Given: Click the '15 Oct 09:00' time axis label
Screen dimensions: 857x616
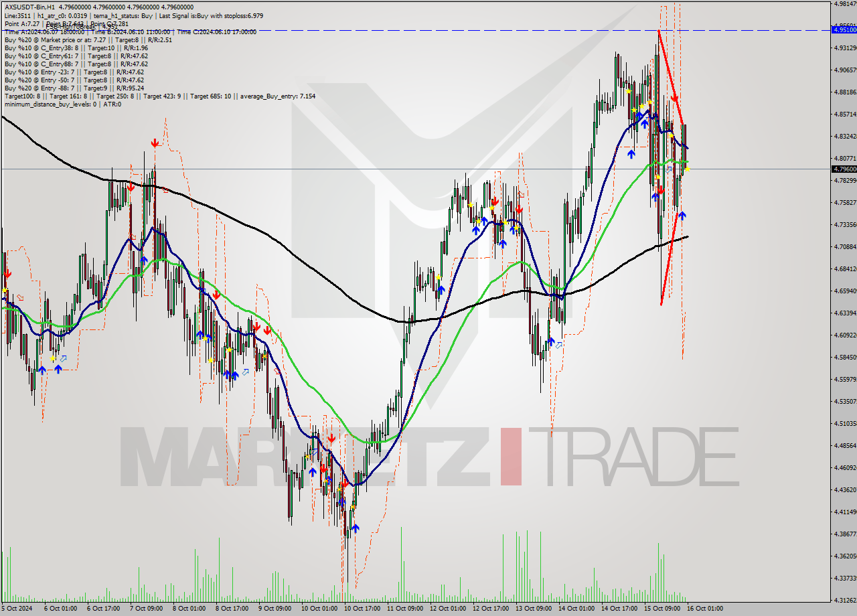Looking at the screenshot, I should coord(663,609).
